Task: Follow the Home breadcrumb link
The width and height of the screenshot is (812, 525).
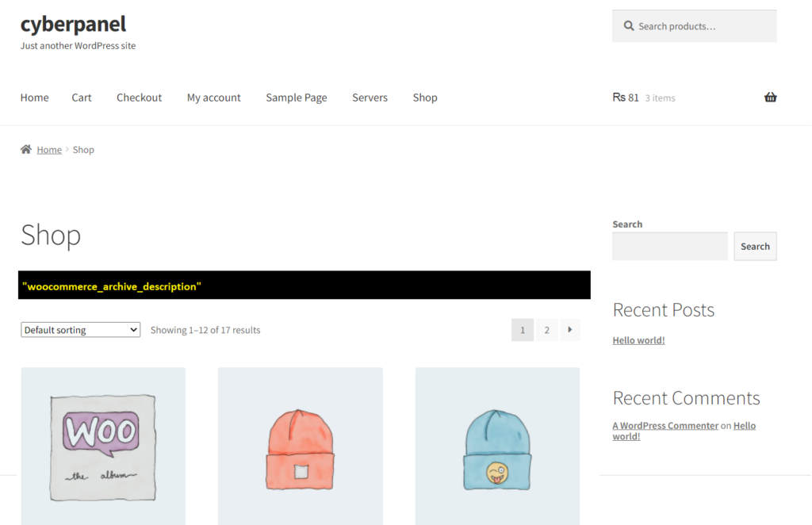Action: point(49,150)
